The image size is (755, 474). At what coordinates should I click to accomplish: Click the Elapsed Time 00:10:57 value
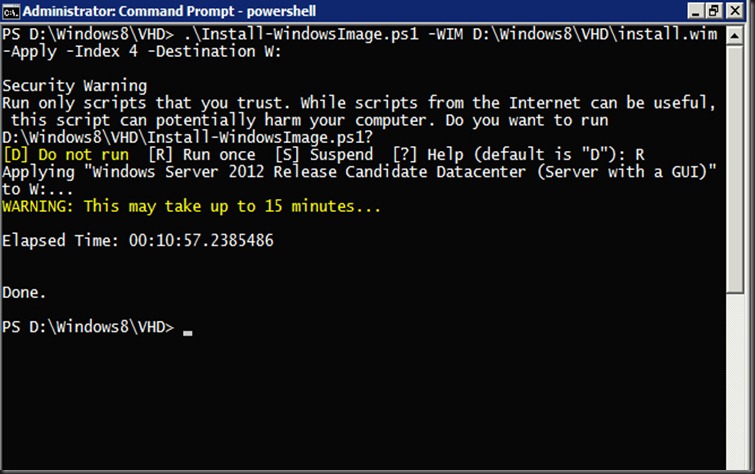(201, 240)
